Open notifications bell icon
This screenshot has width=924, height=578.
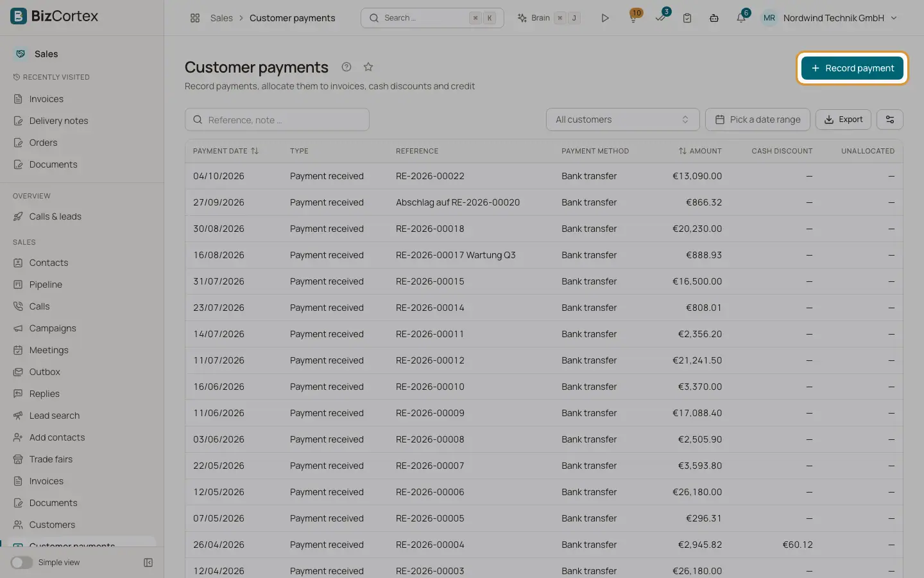(x=742, y=17)
